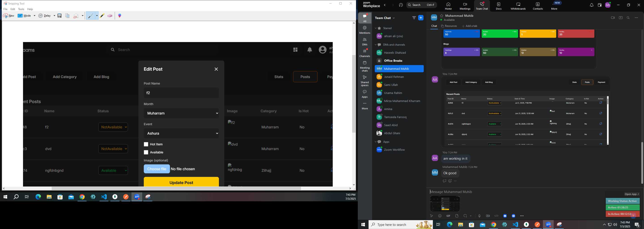Image resolution: width=644 pixels, height=229 pixels.
Task: Click the Open App button
Action: pyautogui.click(x=632, y=194)
